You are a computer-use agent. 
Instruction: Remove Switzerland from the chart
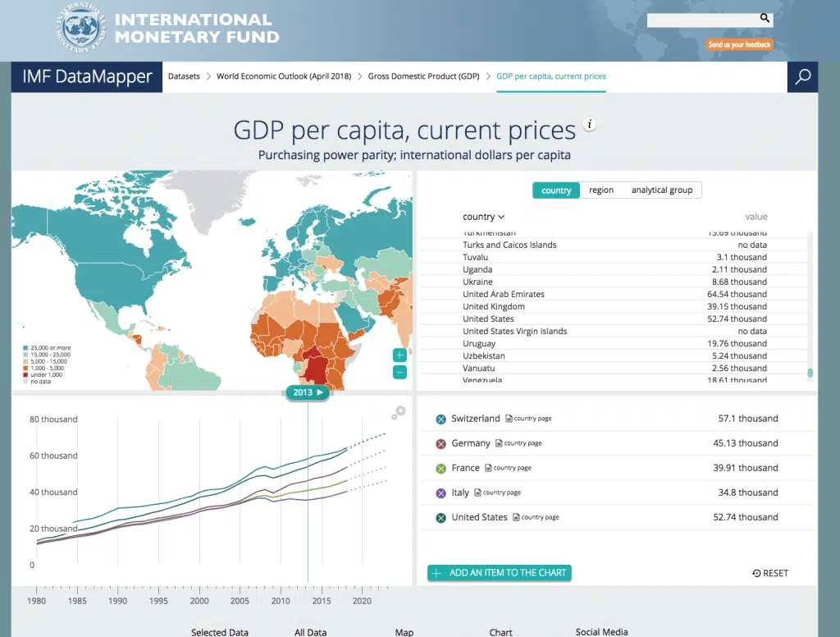point(441,419)
